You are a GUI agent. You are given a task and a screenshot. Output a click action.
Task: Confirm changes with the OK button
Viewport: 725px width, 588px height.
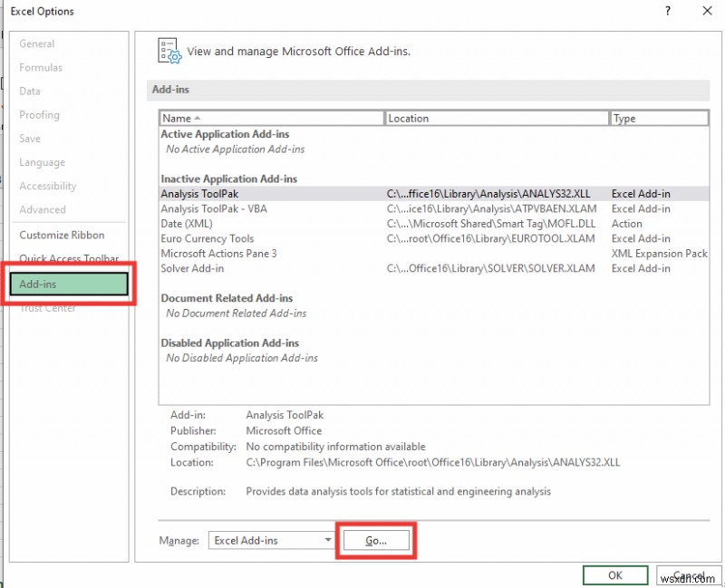point(615,575)
